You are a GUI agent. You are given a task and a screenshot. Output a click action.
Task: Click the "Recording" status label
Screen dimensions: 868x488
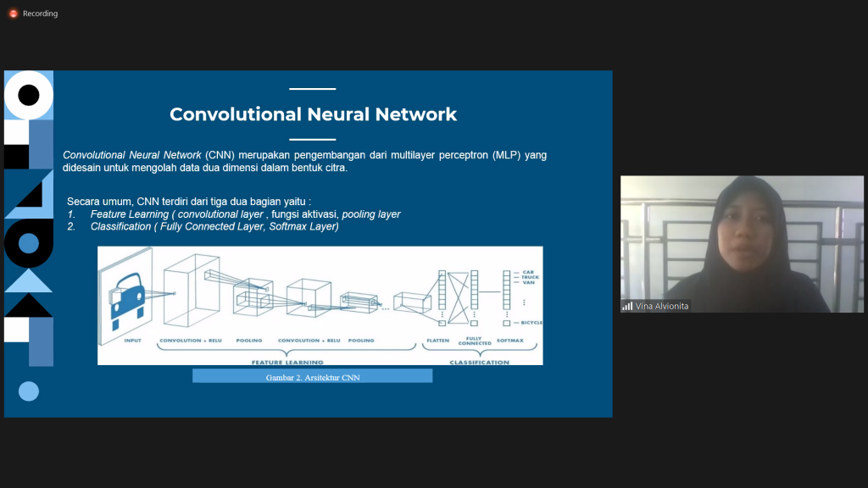[x=40, y=14]
